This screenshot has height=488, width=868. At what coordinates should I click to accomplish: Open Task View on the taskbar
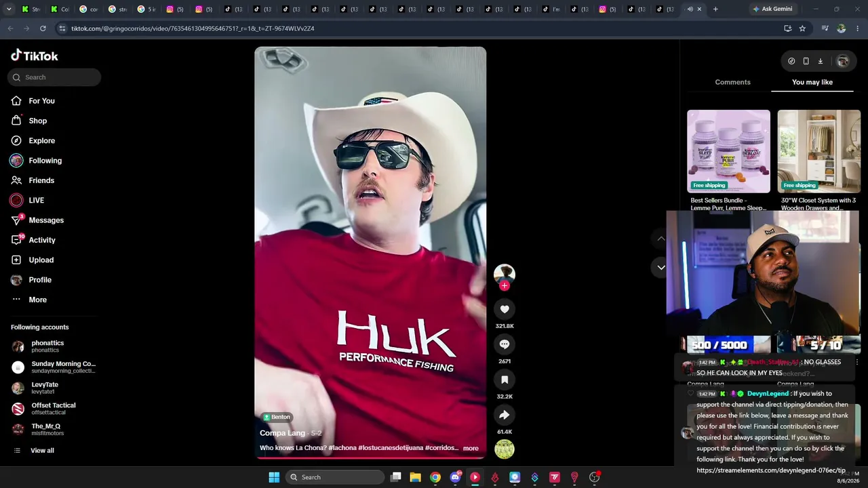[396, 477]
